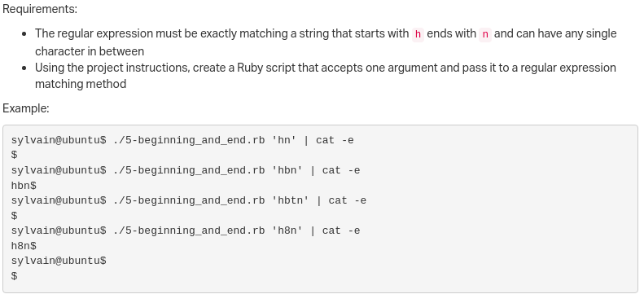
Task: Click 'cat -e' in the first command line
Action: [x=335, y=140]
